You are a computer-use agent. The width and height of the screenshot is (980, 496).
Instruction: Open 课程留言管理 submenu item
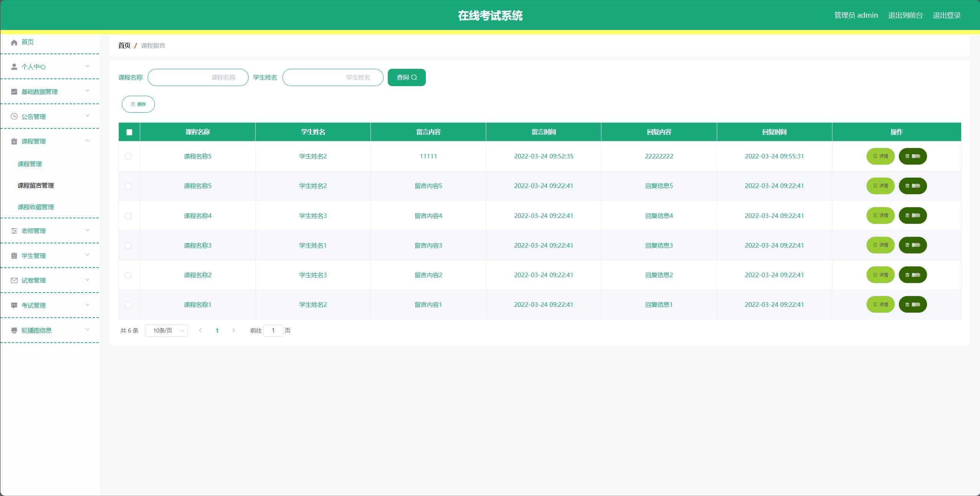36,186
